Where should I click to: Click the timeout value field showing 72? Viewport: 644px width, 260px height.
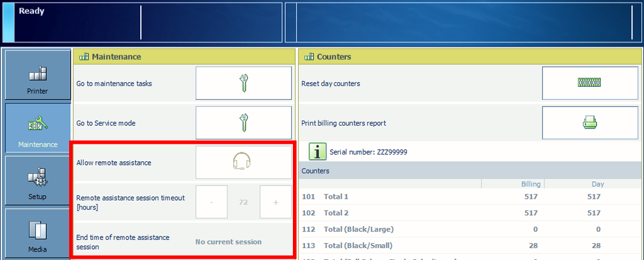pyautogui.click(x=244, y=202)
